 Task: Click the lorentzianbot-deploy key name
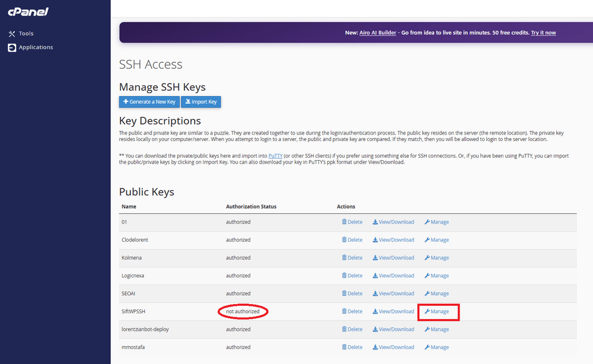point(145,329)
